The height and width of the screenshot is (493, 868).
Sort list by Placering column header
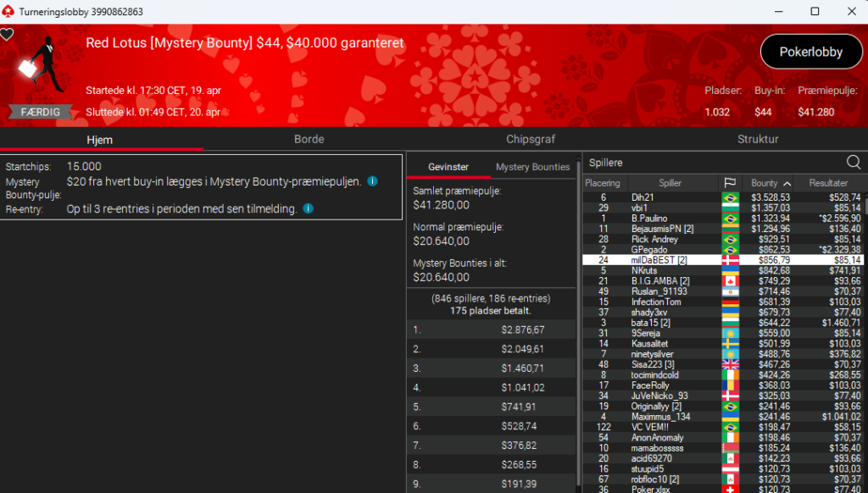pos(603,183)
